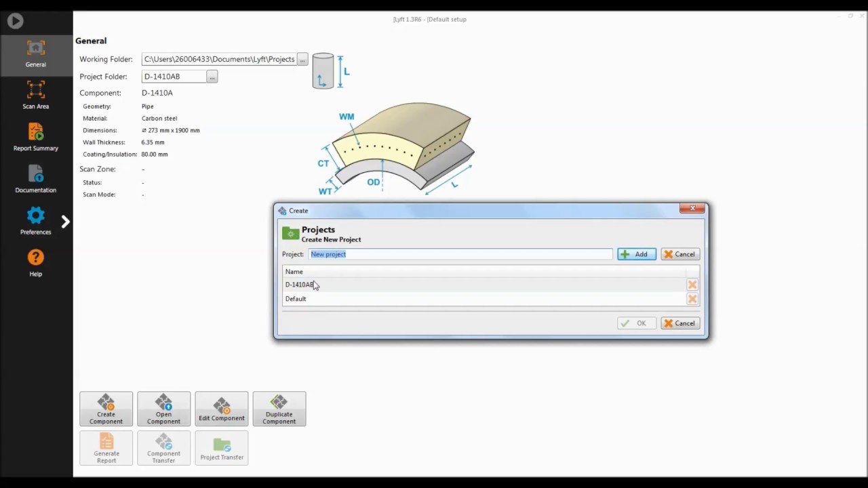Click the bottom Cancel button in dialog

[680, 323]
